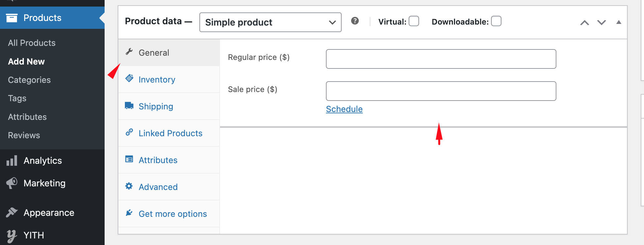Image resolution: width=644 pixels, height=245 pixels.
Task: Click the Regular price input field
Action: 441,59
